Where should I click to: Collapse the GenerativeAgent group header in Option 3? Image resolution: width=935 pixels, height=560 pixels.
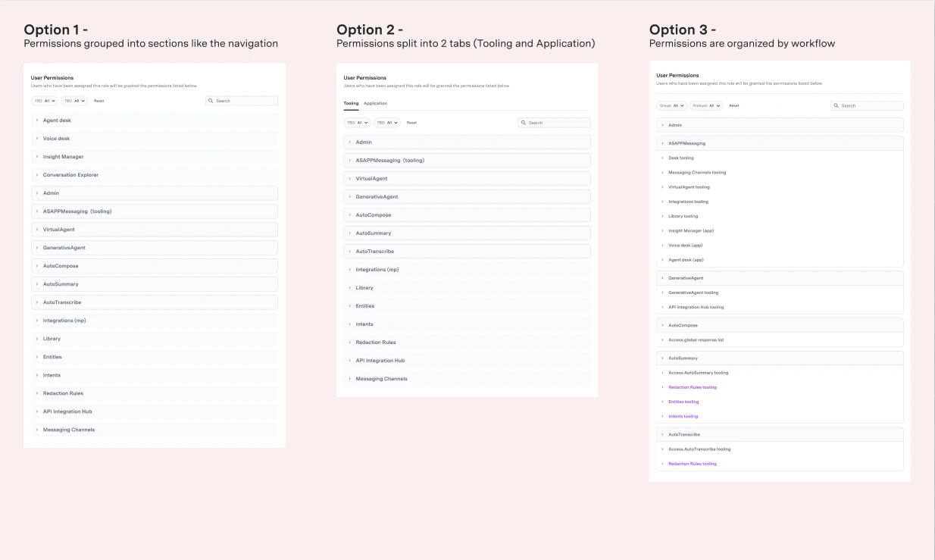(x=780, y=278)
